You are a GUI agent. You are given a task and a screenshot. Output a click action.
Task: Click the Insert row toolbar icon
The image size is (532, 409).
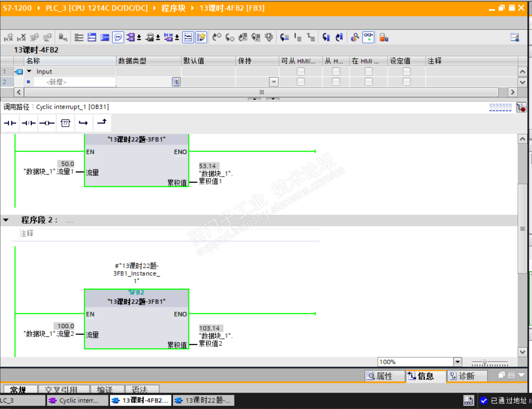tap(34, 38)
